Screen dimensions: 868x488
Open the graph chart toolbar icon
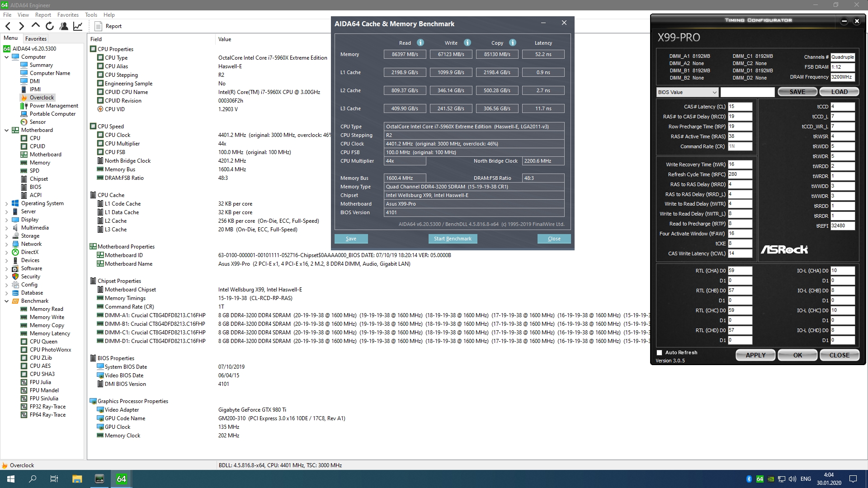coord(78,26)
